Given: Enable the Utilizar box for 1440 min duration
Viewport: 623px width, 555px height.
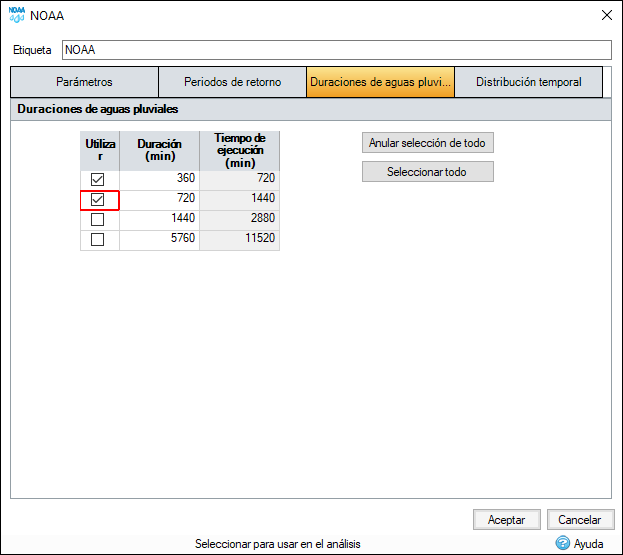Looking at the screenshot, I should point(97,219).
